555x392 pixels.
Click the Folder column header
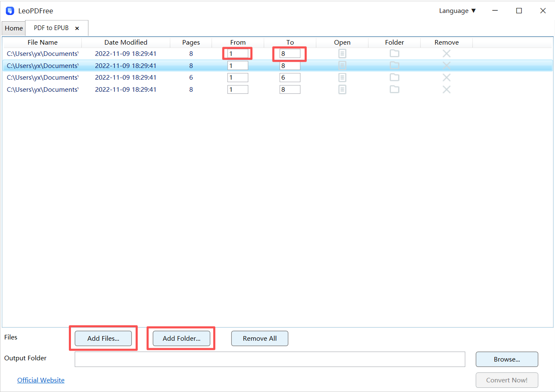(x=394, y=43)
